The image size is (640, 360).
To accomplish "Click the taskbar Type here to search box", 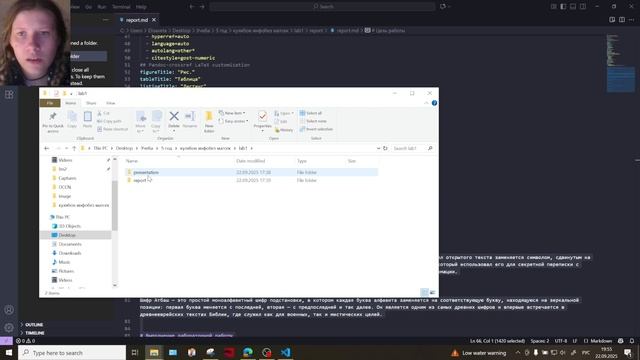I will pos(72,352).
